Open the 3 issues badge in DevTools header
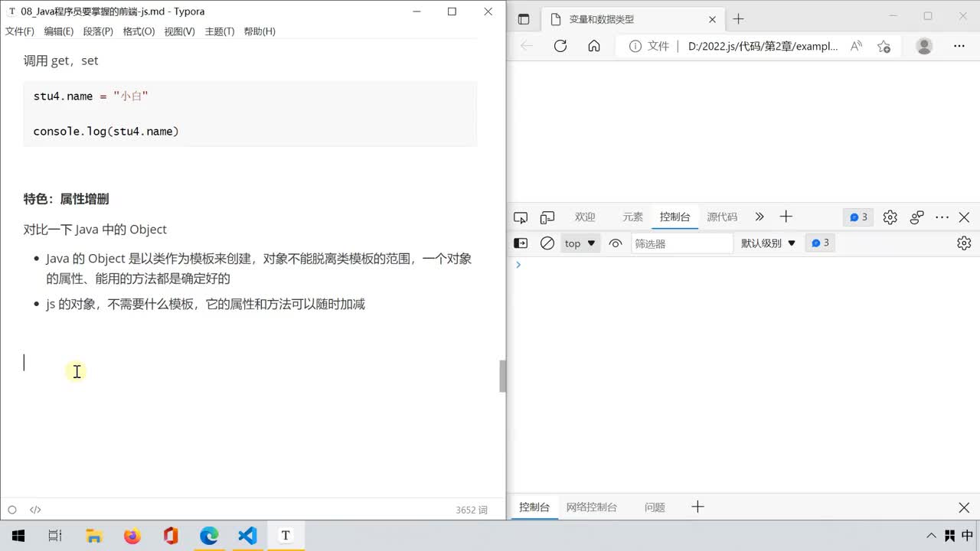The width and height of the screenshot is (980, 551). coord(858,217)
